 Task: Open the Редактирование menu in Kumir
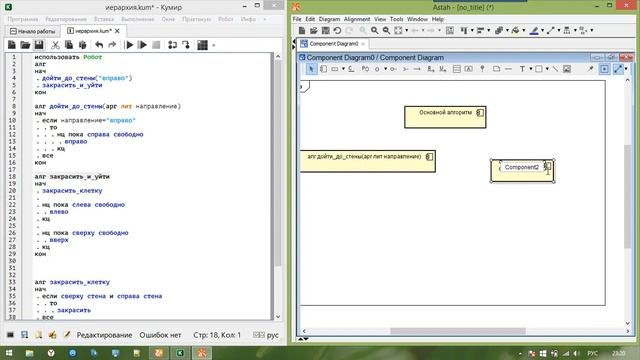coord(66,19)
